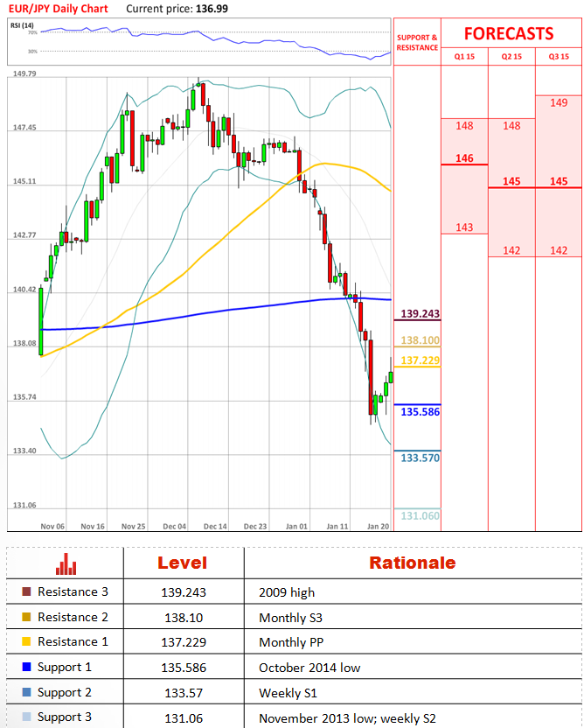Image resolution: width=584 pixels, height=728 pixels.
Task: Click the 140.42 price axis label
Action: [x=24, y=290]
